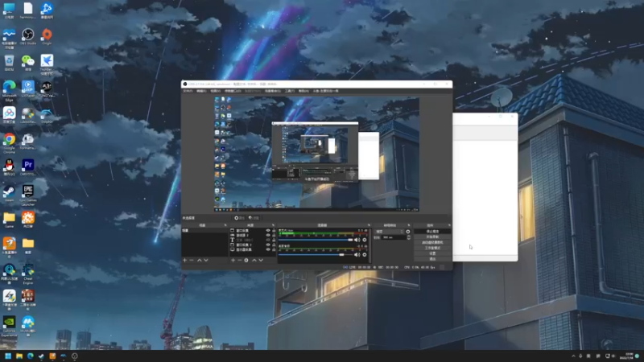644x362 pixels.
Task: Toggle lock on second window capture source
Action: click(274, 245)
